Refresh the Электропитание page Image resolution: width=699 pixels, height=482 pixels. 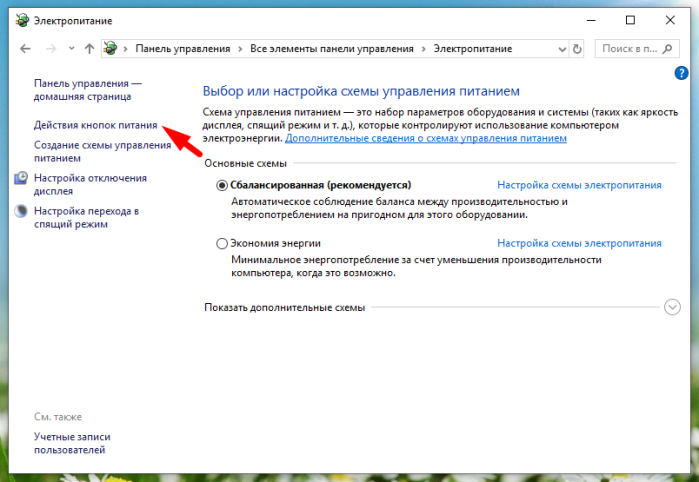click(x=577, y=49)
